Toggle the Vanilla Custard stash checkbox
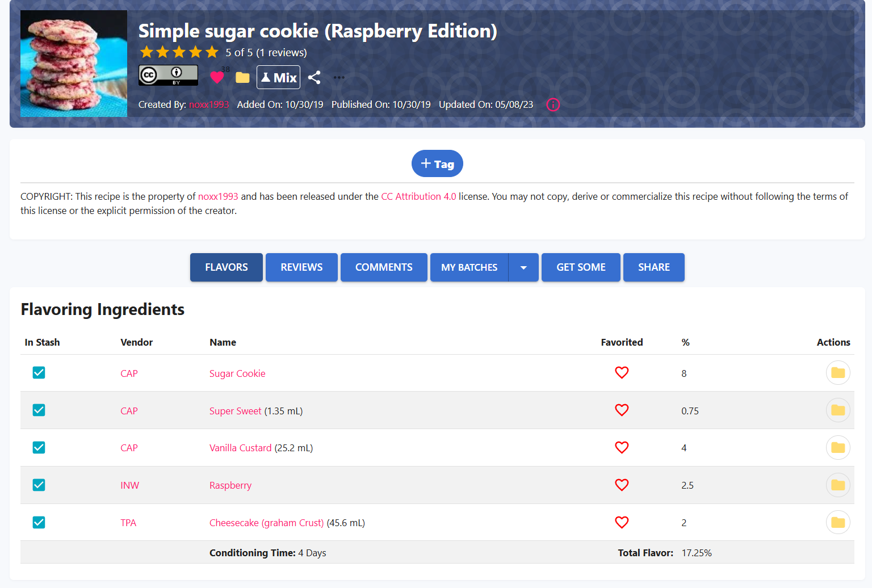This screenshot has height=588, width=872. (39, 448)
